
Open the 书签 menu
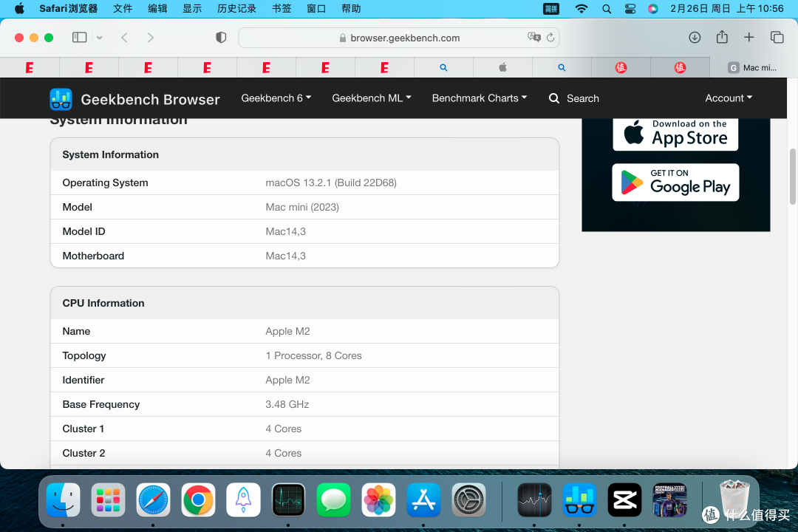pyautogui.click(x=282, y=9)
